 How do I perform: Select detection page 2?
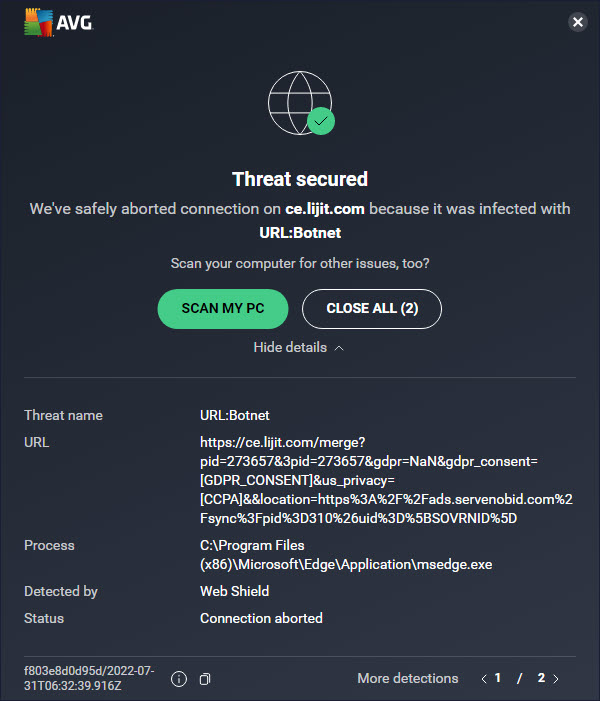(541, 678)
